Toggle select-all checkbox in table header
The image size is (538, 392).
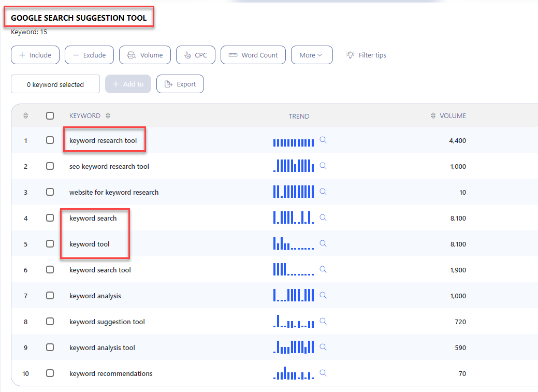50,115
